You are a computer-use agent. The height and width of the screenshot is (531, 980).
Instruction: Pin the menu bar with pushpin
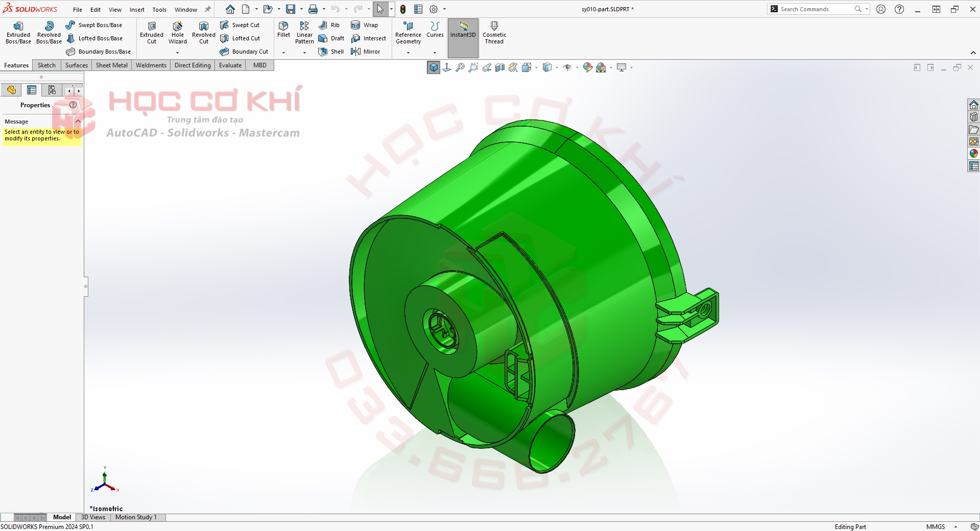pos(208,9)
